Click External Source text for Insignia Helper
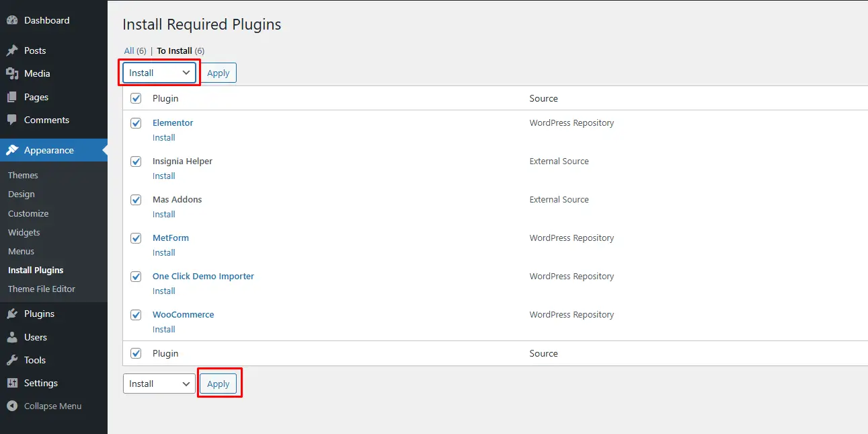868x434 pixels. [x=559, y=161]
